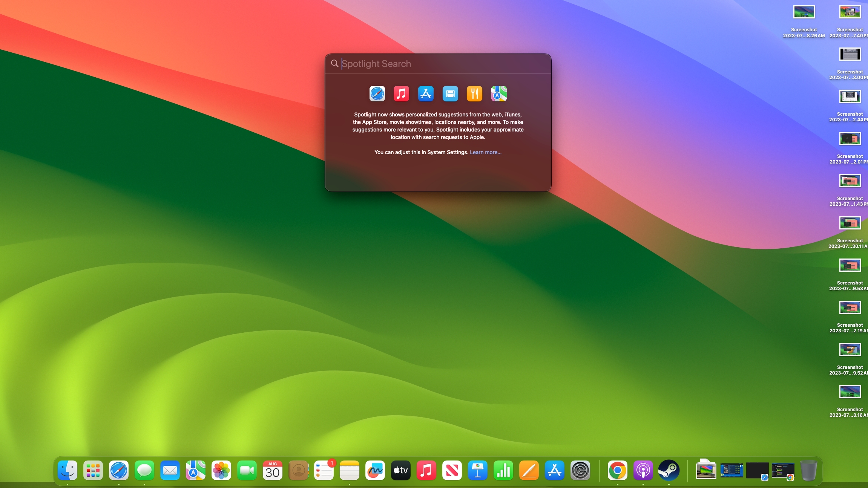Image resolution: width=868 pixels, height=488 pixels.
Task: Open Notes from the Dock
Action: point(350,470)
